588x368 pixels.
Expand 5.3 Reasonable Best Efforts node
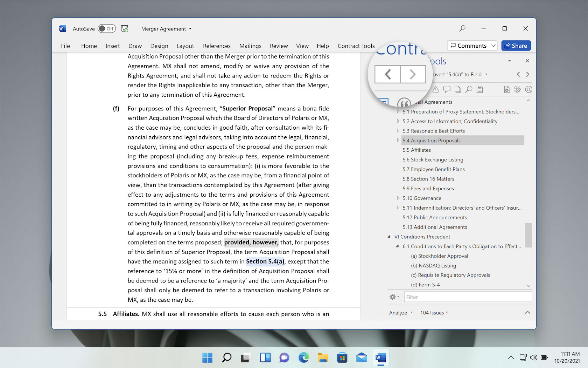398,131
